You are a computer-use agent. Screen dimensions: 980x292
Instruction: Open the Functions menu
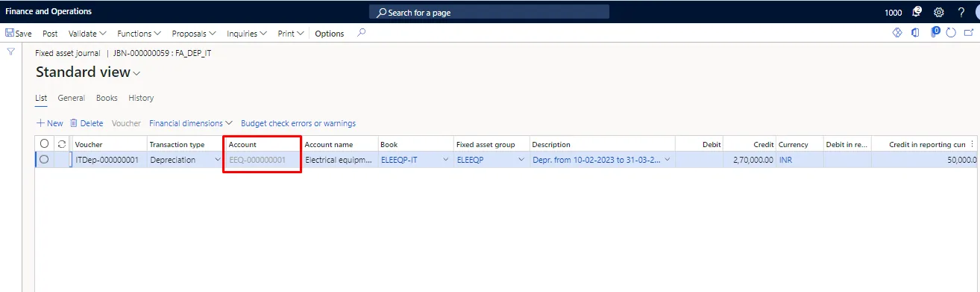[x=139, y=34]
